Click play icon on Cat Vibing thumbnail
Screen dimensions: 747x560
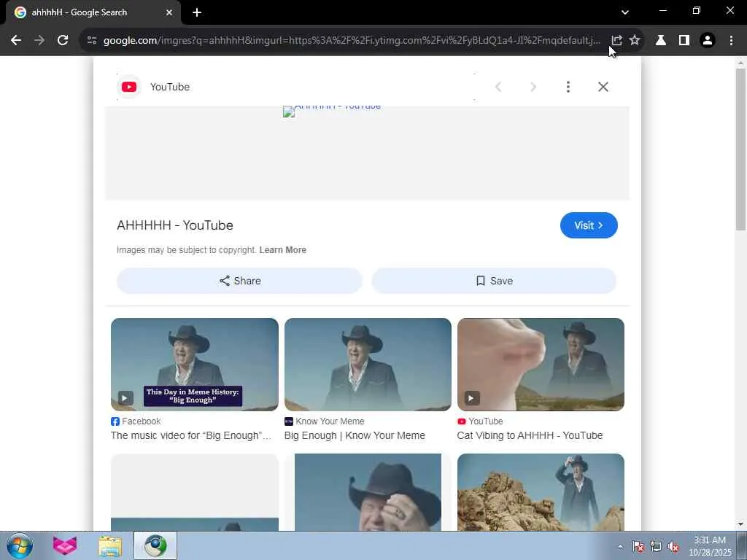[x=472, y=397]
